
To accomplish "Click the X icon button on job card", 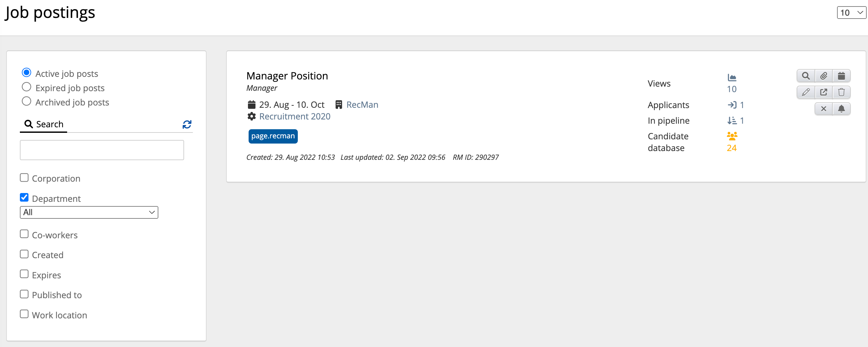I will (x=823, y=108).
